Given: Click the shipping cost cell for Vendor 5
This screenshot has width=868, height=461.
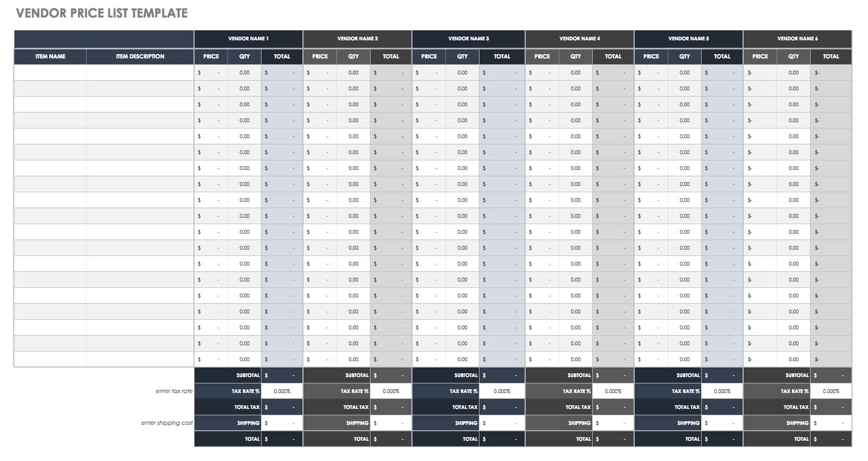Looking at the screenshot, I should [x=722, y=423].
